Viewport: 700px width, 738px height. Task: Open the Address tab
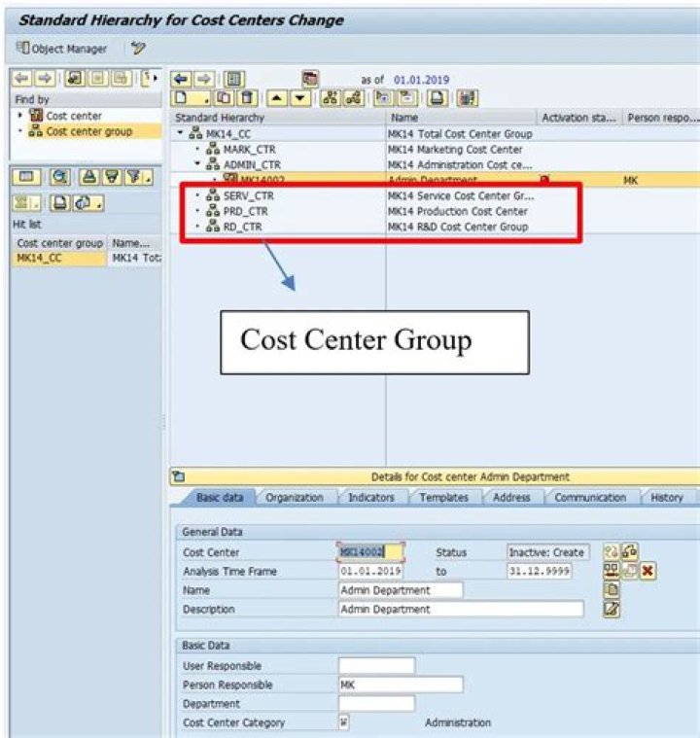coord(511,498)
